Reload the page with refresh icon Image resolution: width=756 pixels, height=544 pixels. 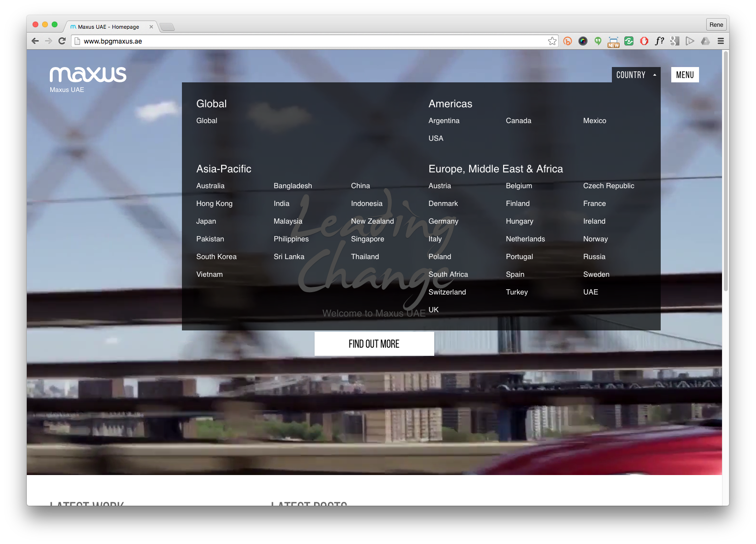[x=62, y=41]
